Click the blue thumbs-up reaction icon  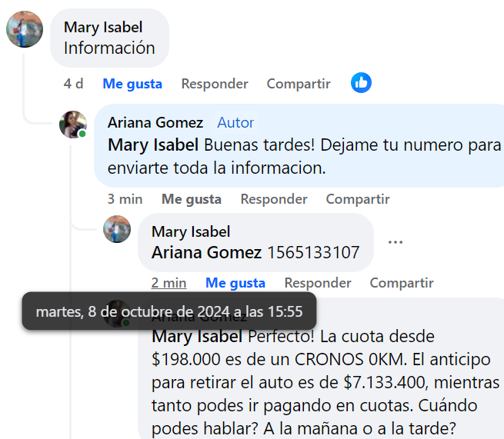click(361, 83)
